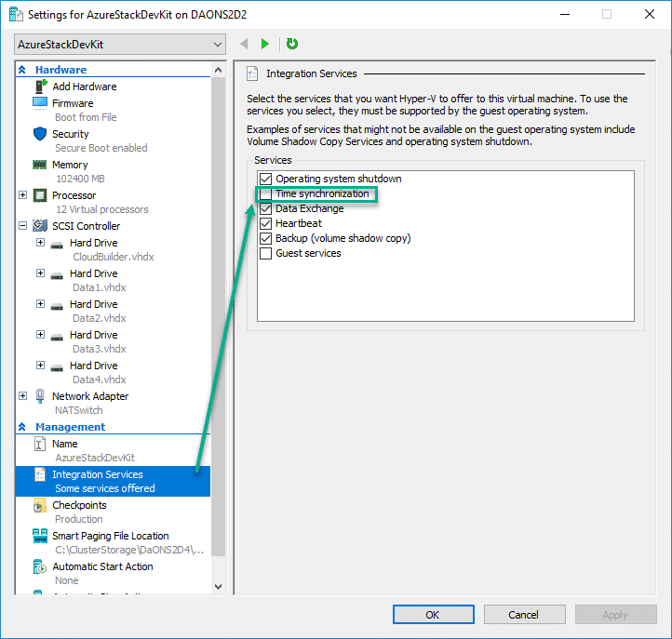672x639 pixels.
Task: Click the Processor icon
Action: pyautogui.click(x=40, y=195)
